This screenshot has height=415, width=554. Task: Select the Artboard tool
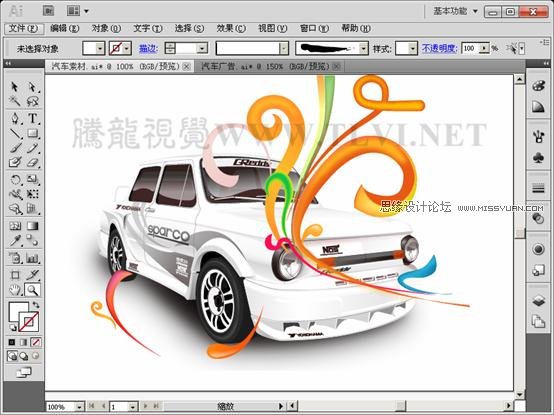click(x=14, y=275)
